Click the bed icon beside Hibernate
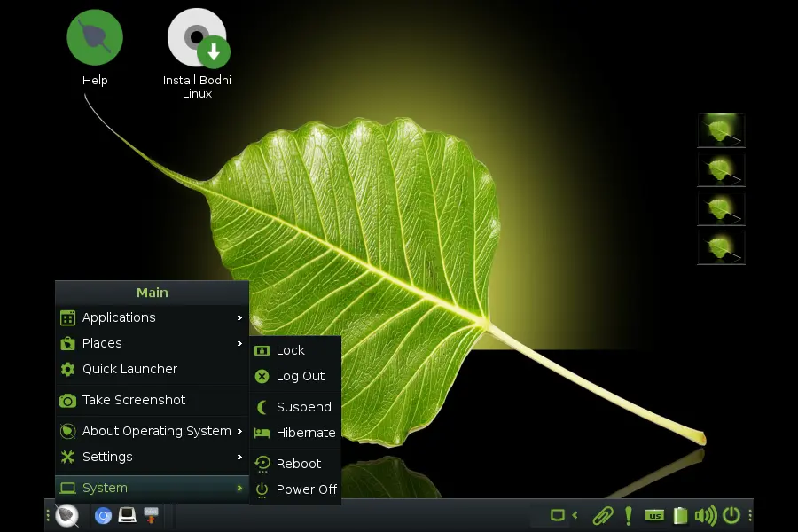798x532 pixels. 262,433
